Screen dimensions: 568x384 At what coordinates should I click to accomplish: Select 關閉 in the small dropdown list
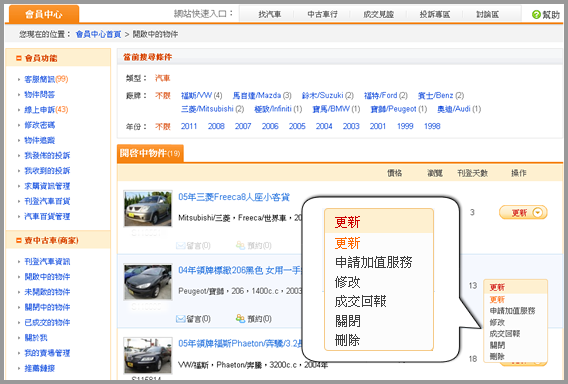(x=497, y=345)
